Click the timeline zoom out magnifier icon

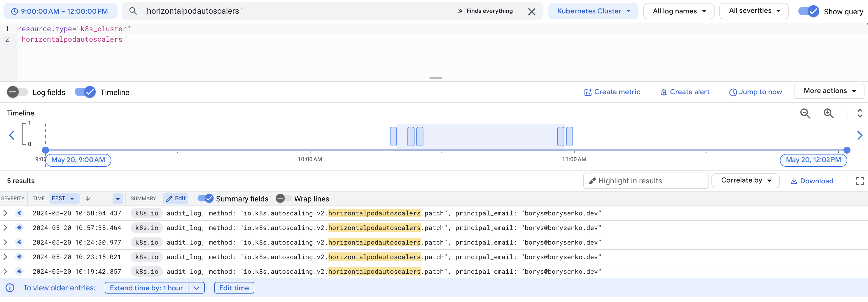(805, 113)
